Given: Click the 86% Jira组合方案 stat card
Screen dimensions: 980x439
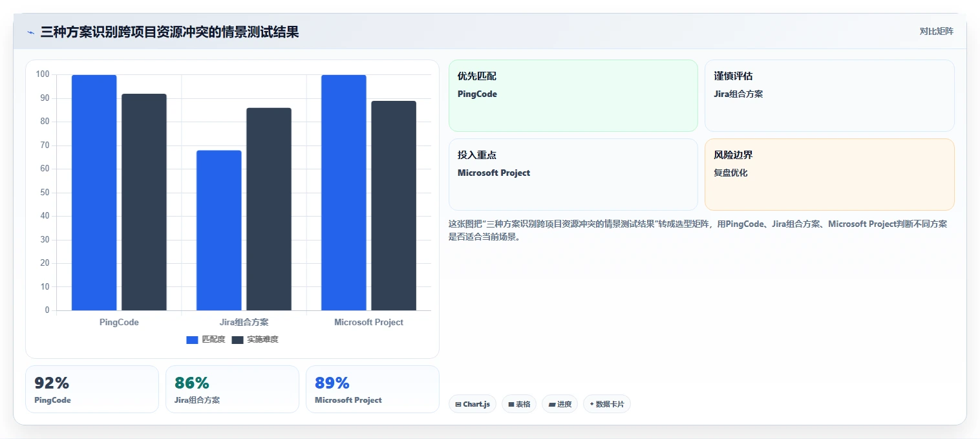Looking at the screenshot, I should point(232,389).
